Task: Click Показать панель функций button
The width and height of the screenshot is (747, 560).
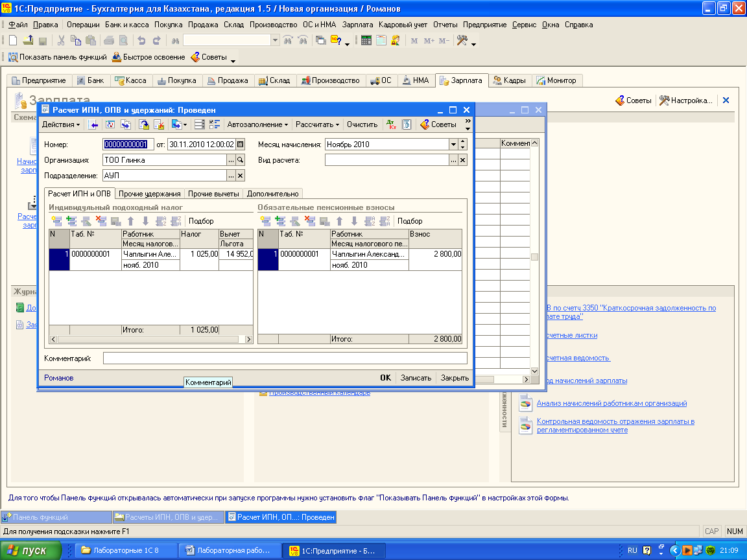Action: pos(58,57)
